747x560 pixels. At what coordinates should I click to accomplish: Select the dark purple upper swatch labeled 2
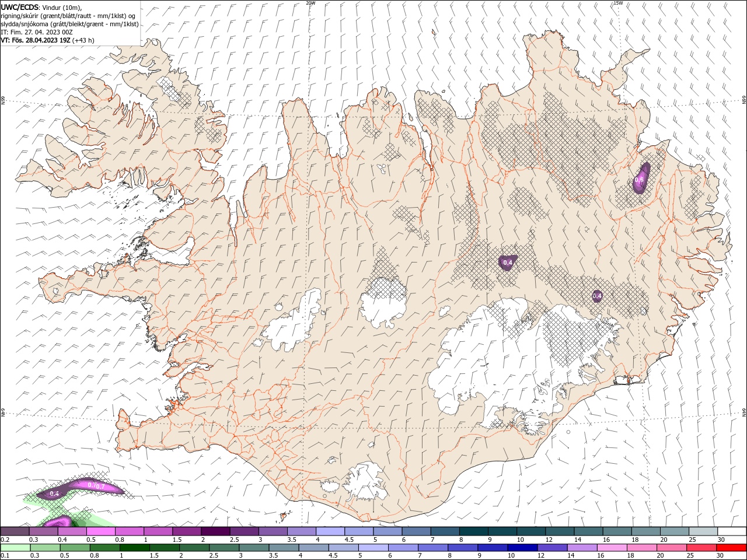(215, 531)
